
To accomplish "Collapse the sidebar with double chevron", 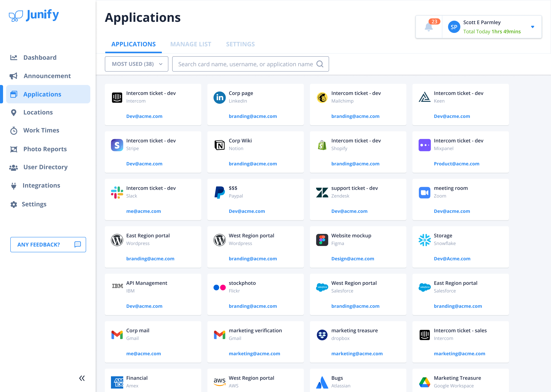I will pyautogui.click(x=82, y=378).
